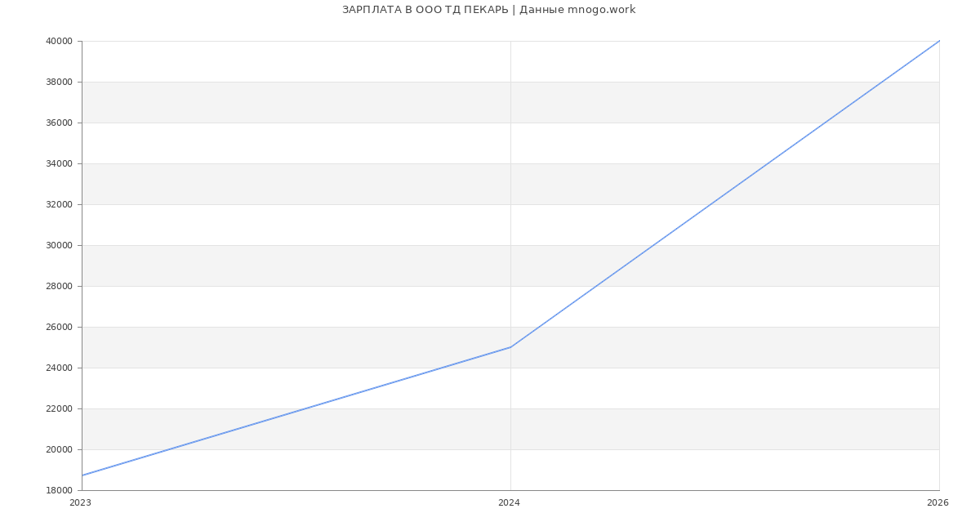The image size is (980, 531).
Task: Select the line's end point at 2026
Action: [x=939, y=41]
